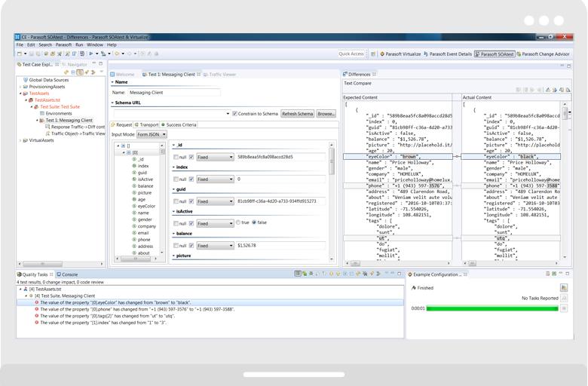The width and height of the screenshot is (588, 386).
Task: Click the Run test toolbar icon
Action: tap(91, 54)
